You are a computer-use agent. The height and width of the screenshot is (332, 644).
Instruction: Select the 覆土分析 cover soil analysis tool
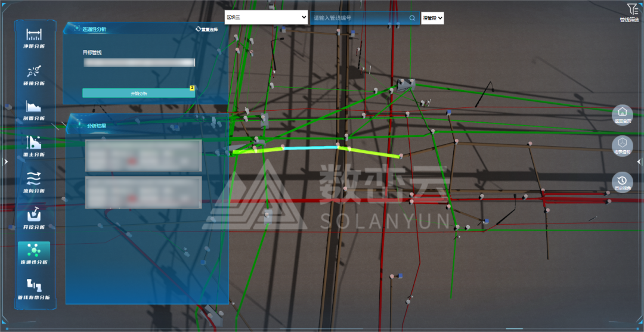[33, 147]
